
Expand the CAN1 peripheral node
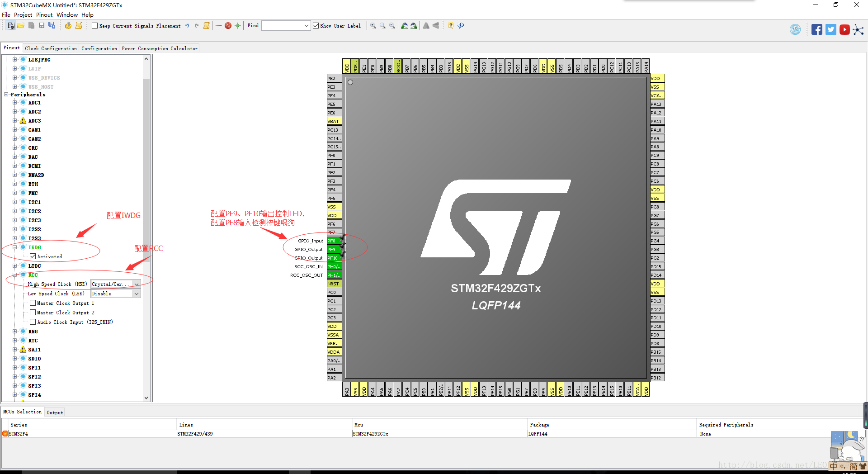15,130
